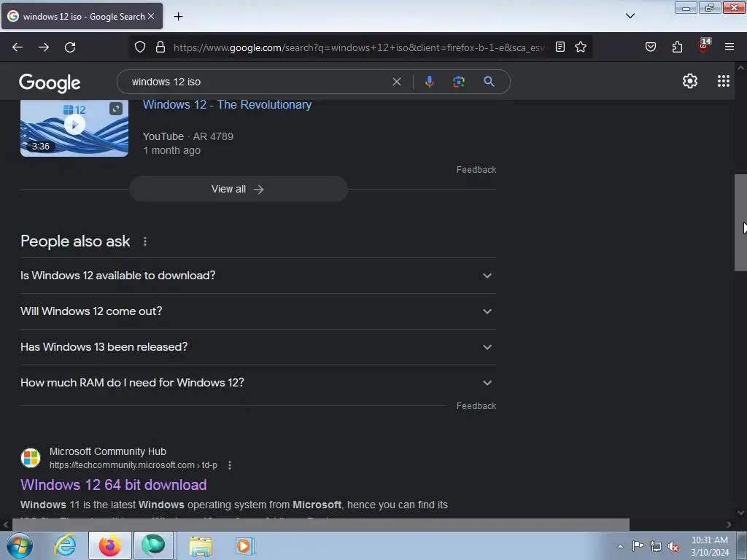Screen dimensions: 747x560
Task: Click Feedback link below People also ask
Action: 476,405
